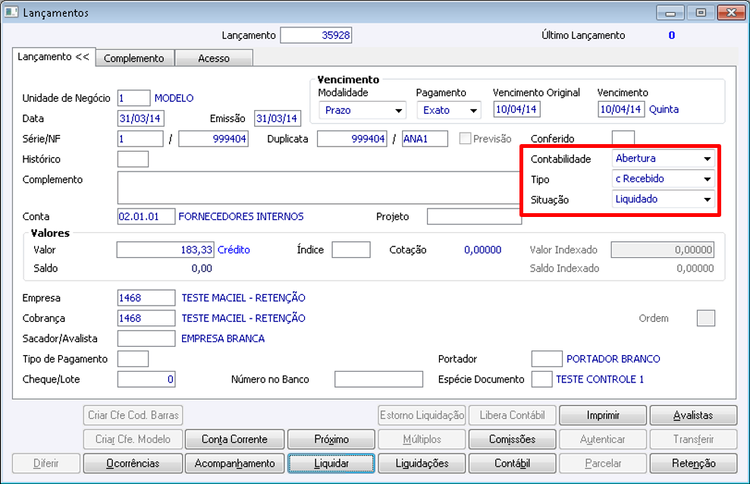The image size is (750, 484).
Task: Click the Tipo de Pagamento field
Action: [x=133, y=359]
